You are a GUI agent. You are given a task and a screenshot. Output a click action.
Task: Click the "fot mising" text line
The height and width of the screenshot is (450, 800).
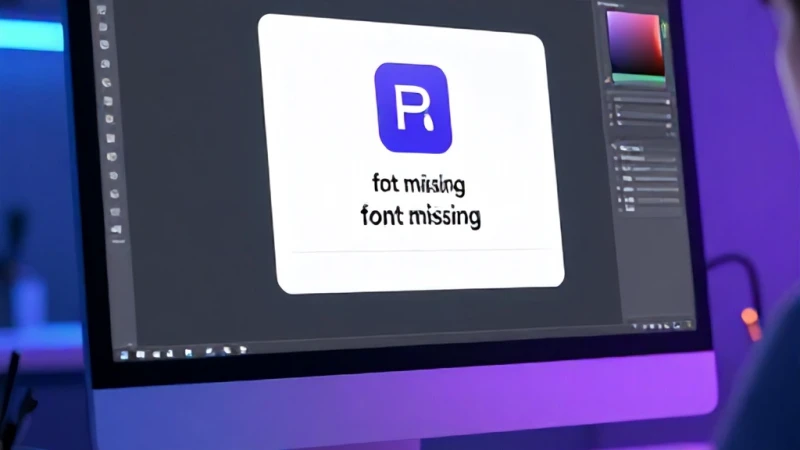(x=419, y=184)
